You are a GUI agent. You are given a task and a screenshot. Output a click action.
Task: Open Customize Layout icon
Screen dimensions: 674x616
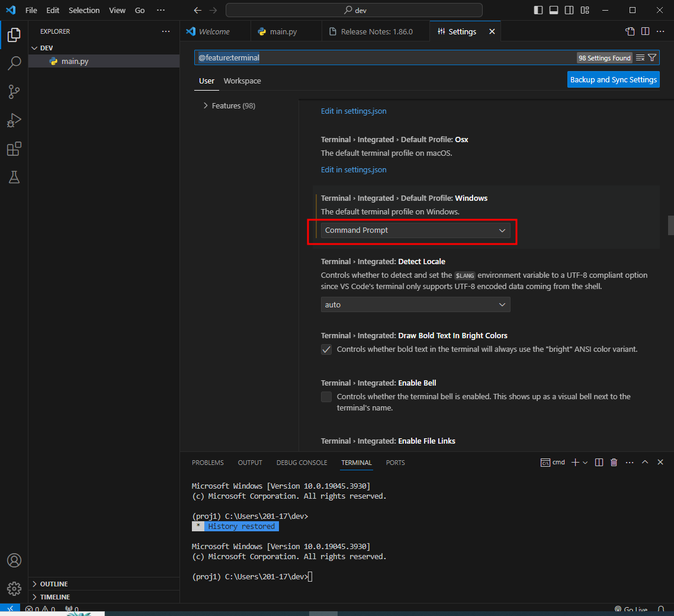click(x=585, y=10)
